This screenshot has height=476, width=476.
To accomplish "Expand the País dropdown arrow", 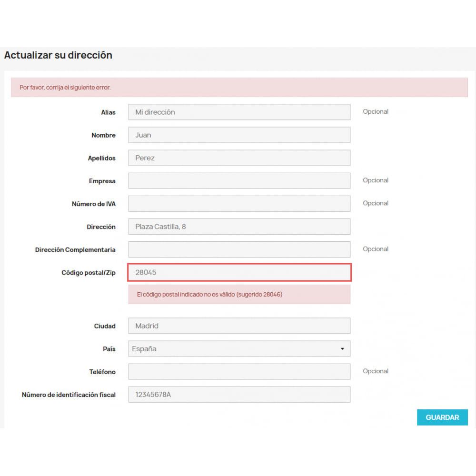I will click(x=342, y=349).
